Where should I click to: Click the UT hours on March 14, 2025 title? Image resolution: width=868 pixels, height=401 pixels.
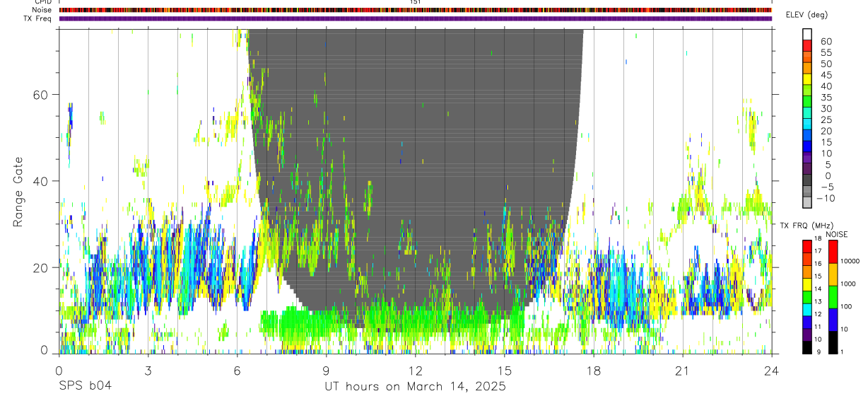415,386
